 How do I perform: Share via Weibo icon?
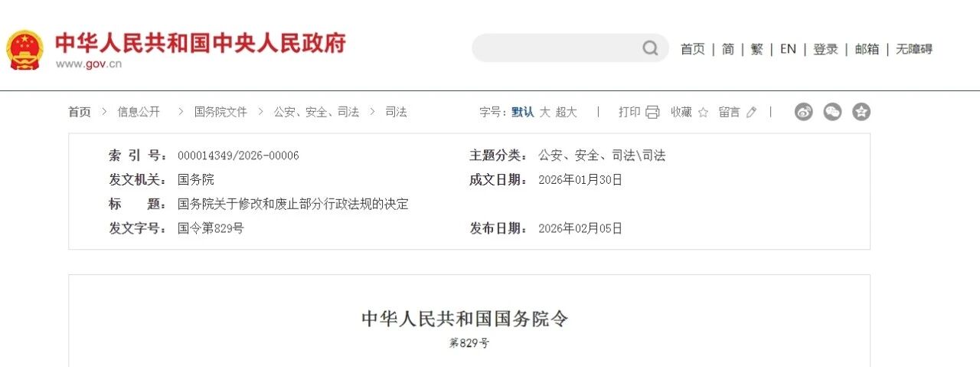click(x=803, y=112)
